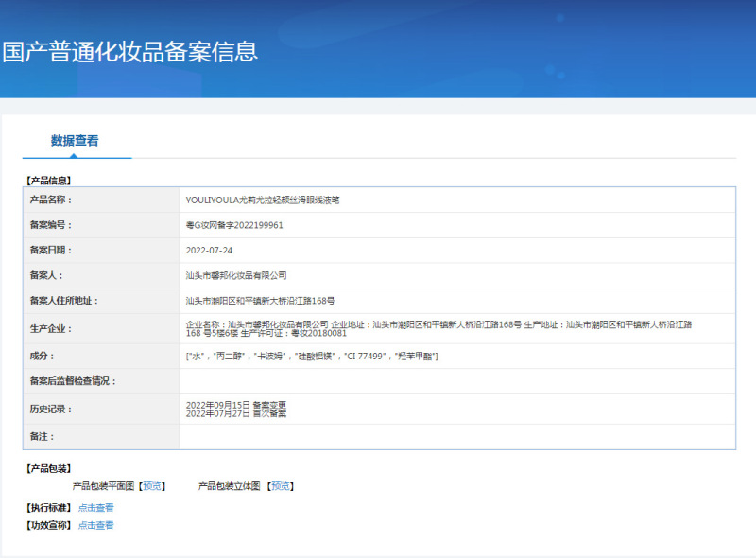Click 点击查看 next to 执行标准
Image resolution: width=756 pixels, height=558 pixels.
coord(96,507)
